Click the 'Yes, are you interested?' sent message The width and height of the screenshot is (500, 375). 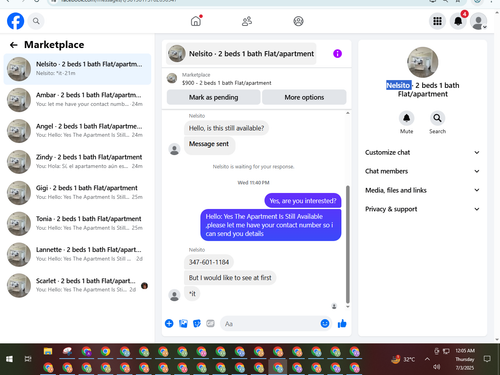click(303, 201)
